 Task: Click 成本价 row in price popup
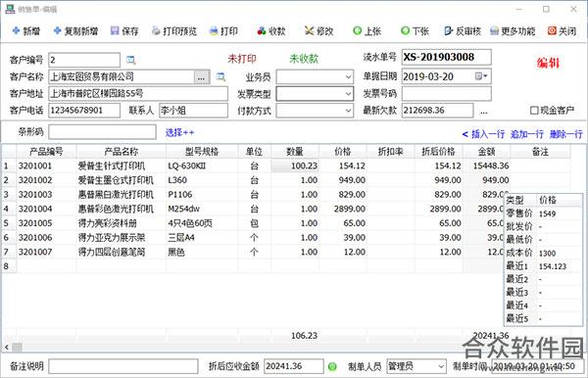(x=543, y=254)
